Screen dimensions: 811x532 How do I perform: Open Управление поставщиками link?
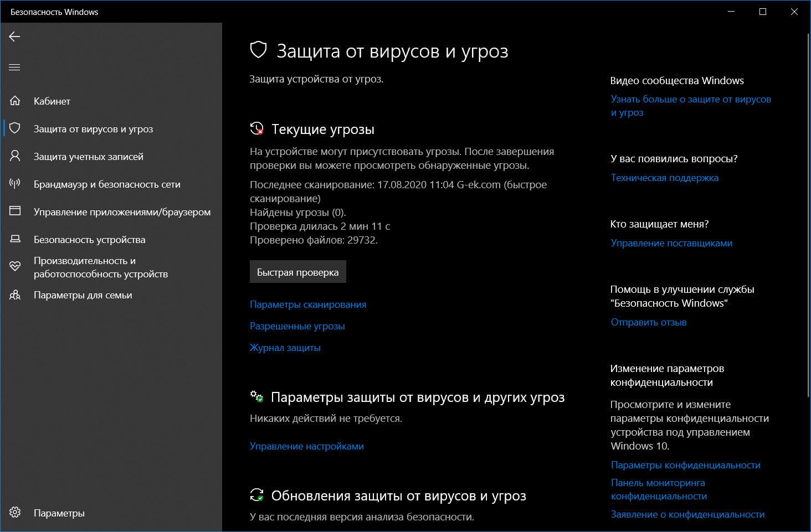click(671, 243)
